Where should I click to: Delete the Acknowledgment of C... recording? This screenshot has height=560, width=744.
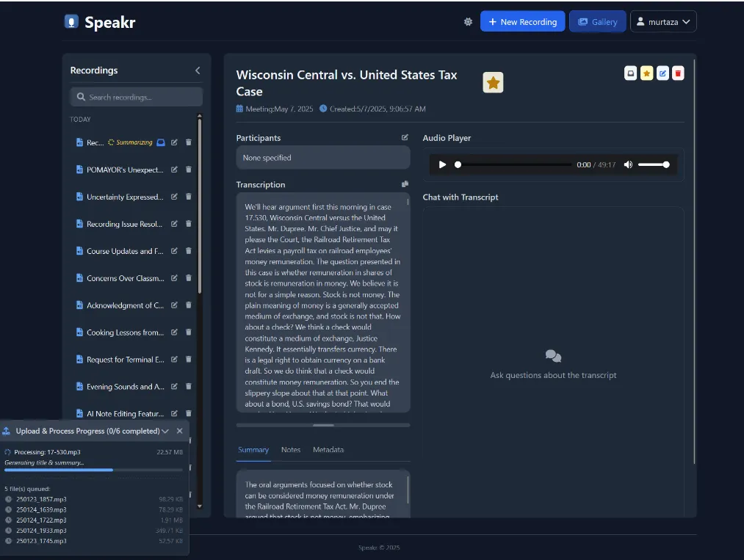coord(188,305)
